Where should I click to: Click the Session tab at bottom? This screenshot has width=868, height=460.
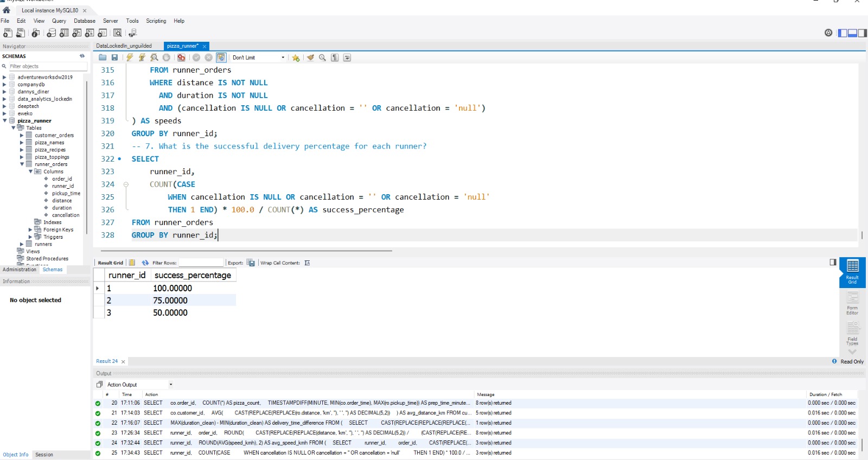[x=44, y=455]
